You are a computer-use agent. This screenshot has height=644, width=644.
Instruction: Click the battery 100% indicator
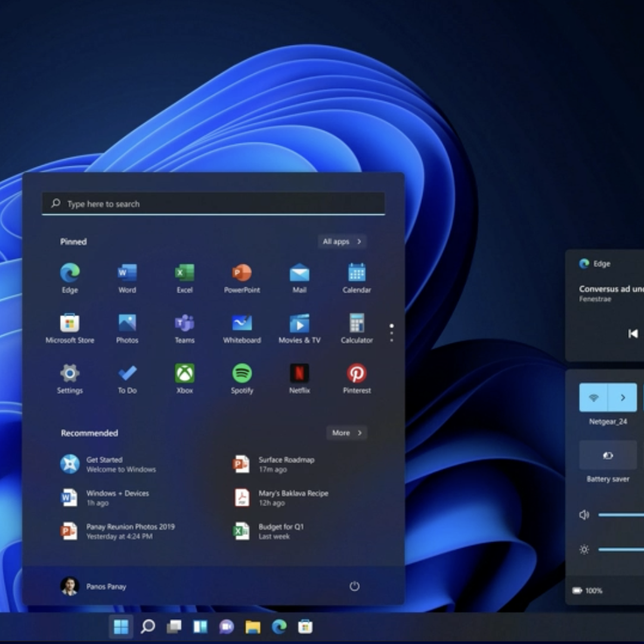[587, 590]
